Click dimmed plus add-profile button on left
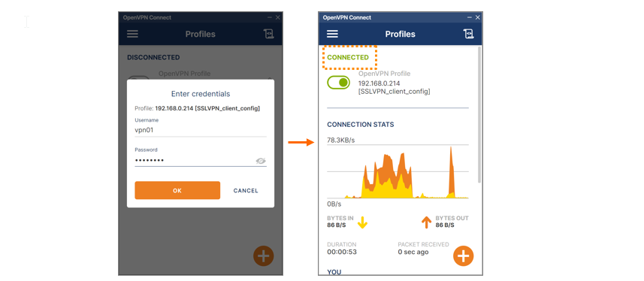 coord(263,256)
